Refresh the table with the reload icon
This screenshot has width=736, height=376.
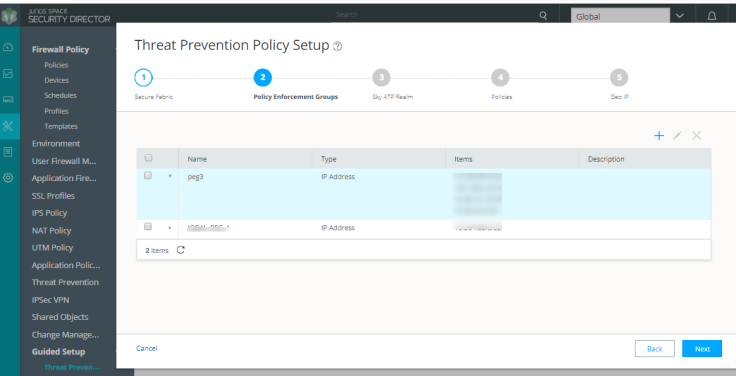pos(181,250)
